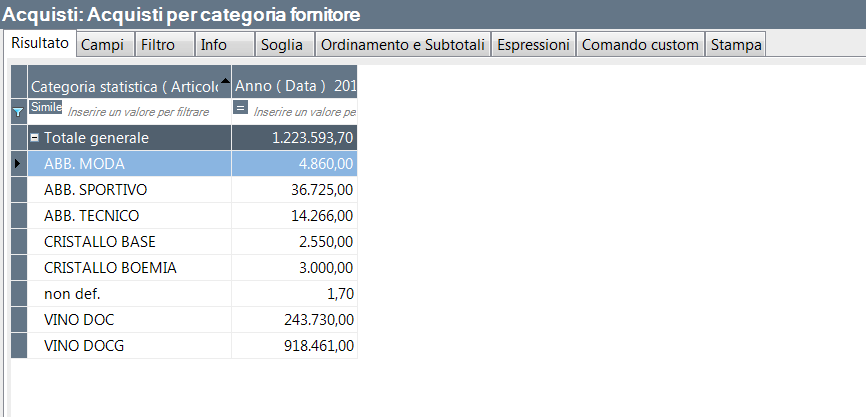This screenshot has width=866, height=417.
Task: Switch to the Campi tab
Action: pos(102,45)
